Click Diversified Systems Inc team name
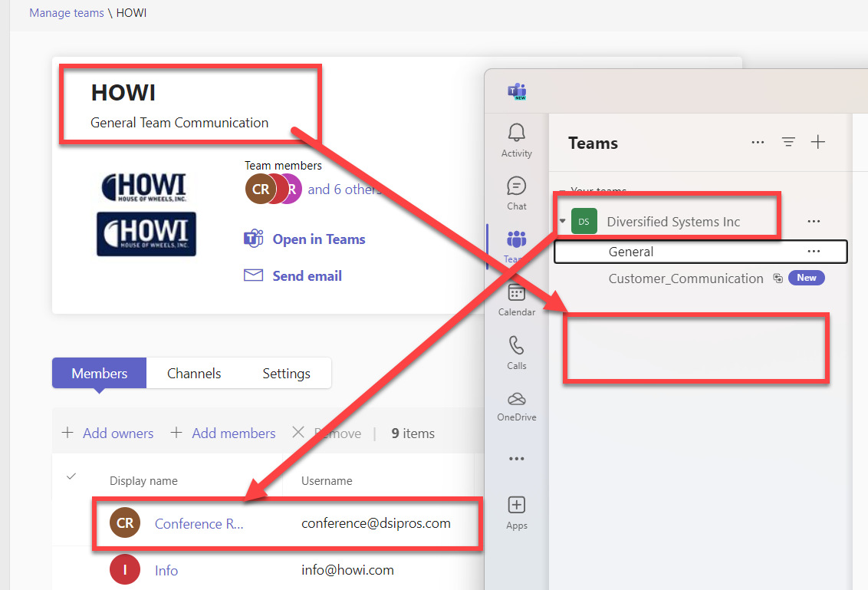This screenshot has height=590, width=868. coord(673,222)
